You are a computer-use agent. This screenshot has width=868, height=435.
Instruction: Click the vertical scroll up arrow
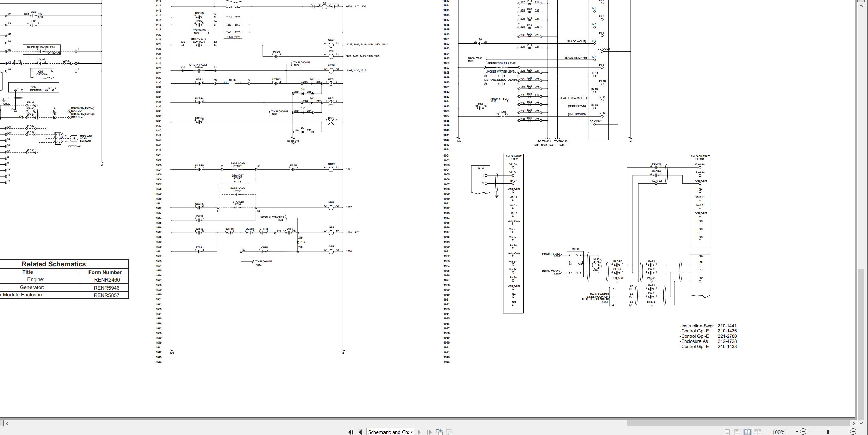(861, 6)
